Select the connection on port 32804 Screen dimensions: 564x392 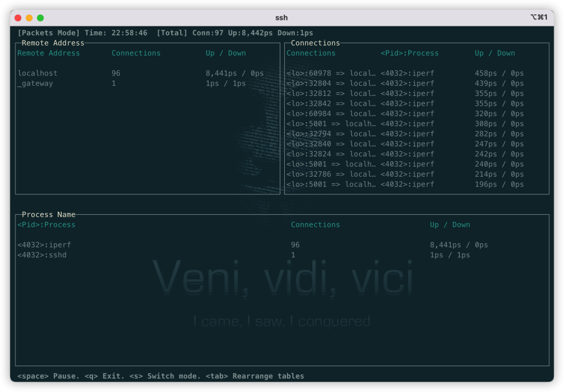pyautogui.click(x=330, y=84)
